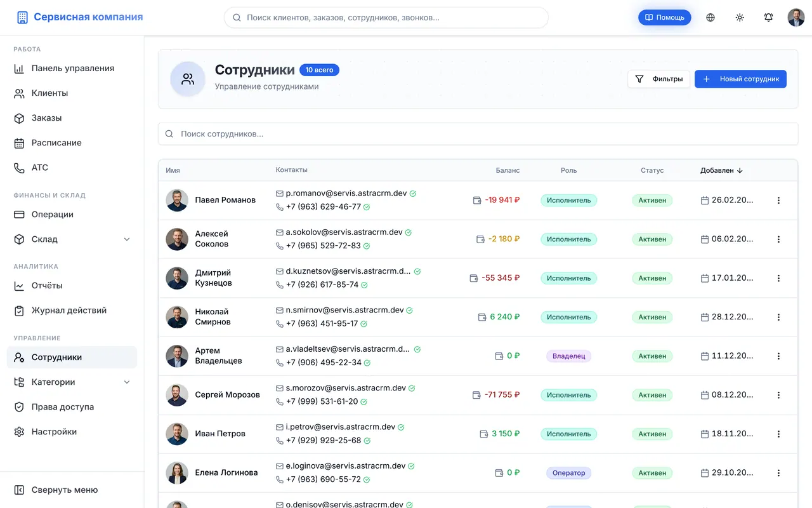Open Панель управления in sidebar
This screenshot has width=812, height=508.
coord(72,69)
